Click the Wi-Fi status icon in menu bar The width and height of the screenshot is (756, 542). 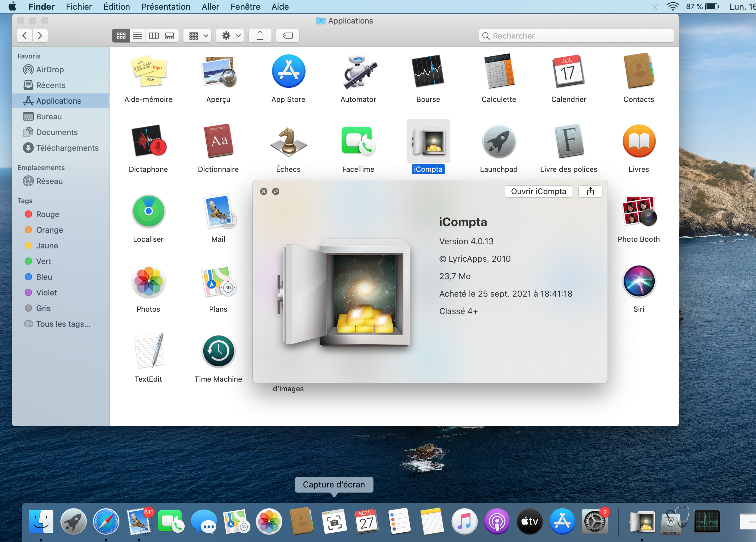point(673,7)
